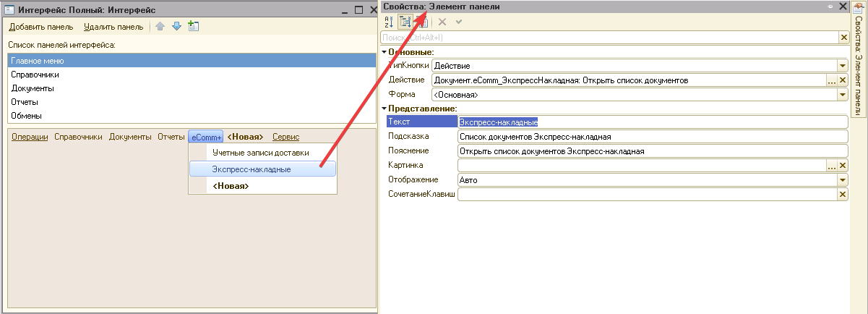Pin the properties panel
This screenshot has width=868, height=314.
click(x=830, y=7)
